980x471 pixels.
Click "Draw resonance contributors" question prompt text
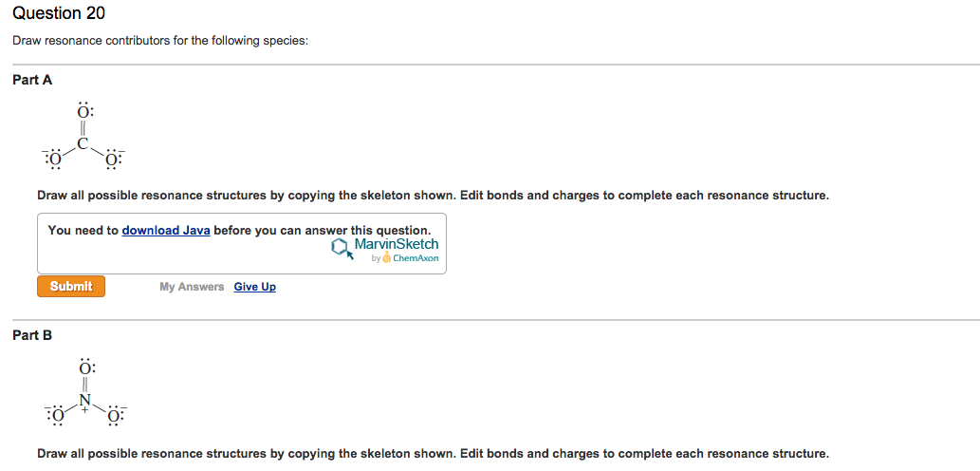click(159, 42)
